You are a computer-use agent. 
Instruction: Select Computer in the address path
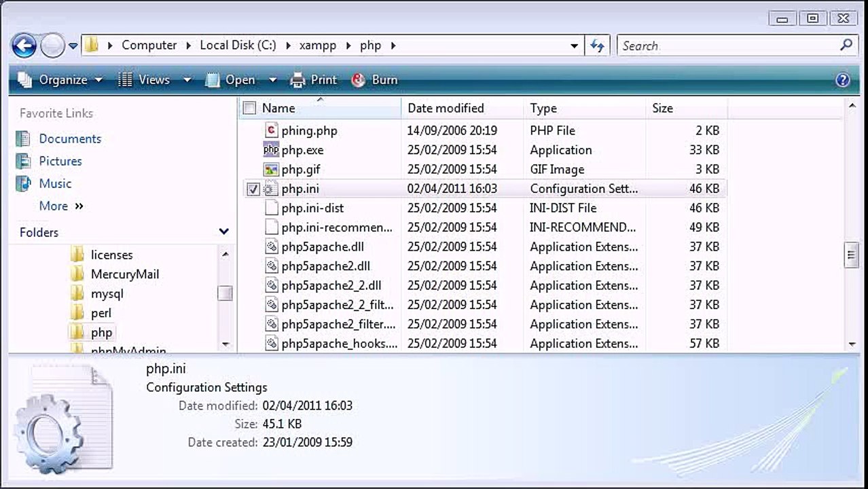pos(149,46)
